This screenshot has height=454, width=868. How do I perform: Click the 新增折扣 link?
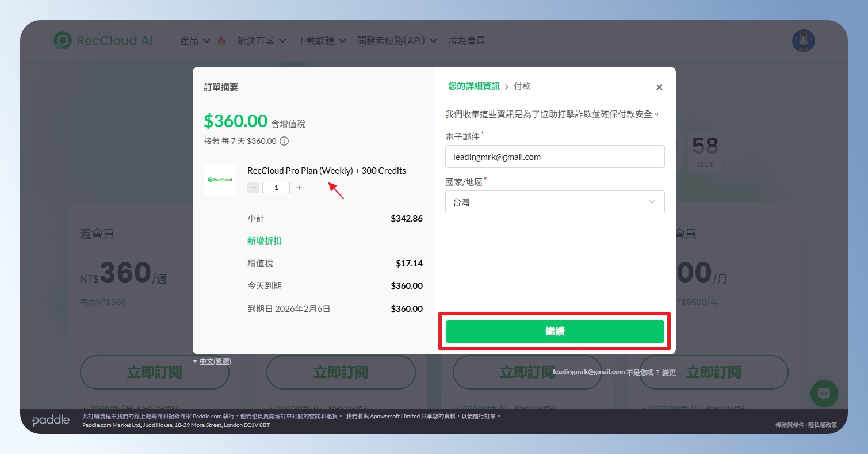click(x=265, y=241)
